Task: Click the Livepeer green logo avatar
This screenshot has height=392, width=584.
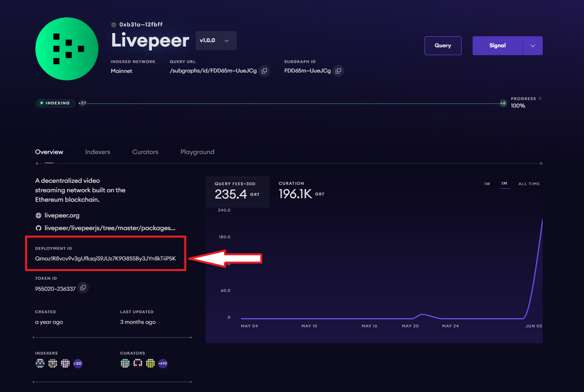Action: tap(67, 49)
